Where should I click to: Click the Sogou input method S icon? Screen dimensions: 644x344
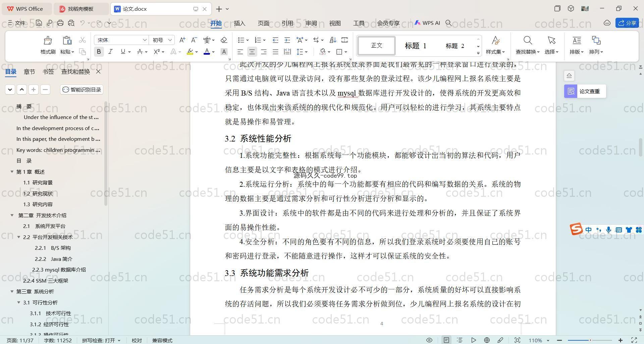point(576,229)
